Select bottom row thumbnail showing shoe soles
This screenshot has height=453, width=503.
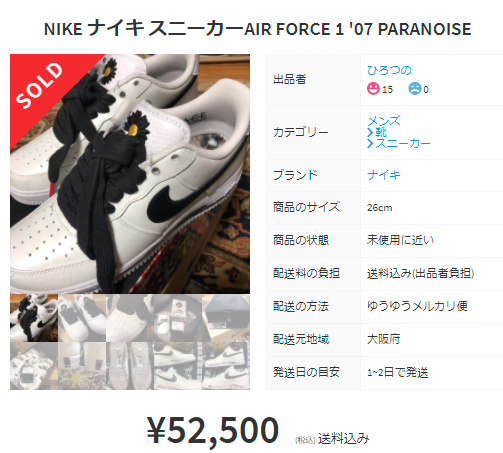point(130,366)
